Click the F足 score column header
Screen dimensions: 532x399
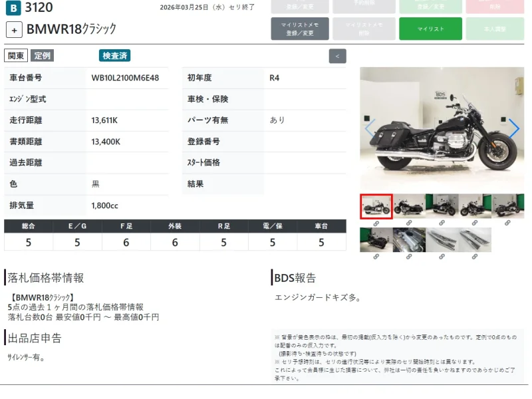pos(126,226)
